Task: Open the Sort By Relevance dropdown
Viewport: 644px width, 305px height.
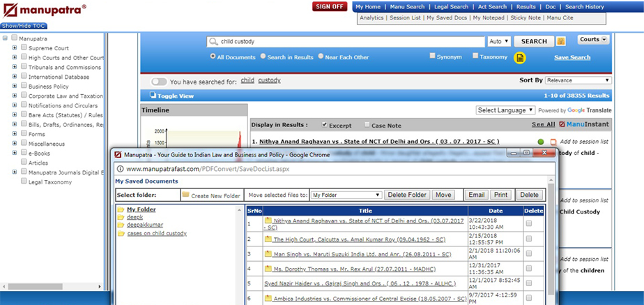Action: pyautogui.click(x=578, y=80)
